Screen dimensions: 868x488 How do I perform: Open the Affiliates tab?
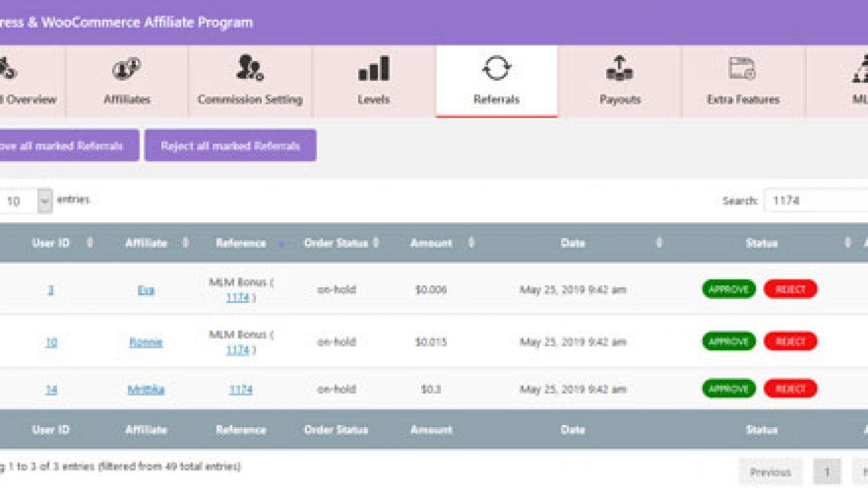tap(127, 81)
